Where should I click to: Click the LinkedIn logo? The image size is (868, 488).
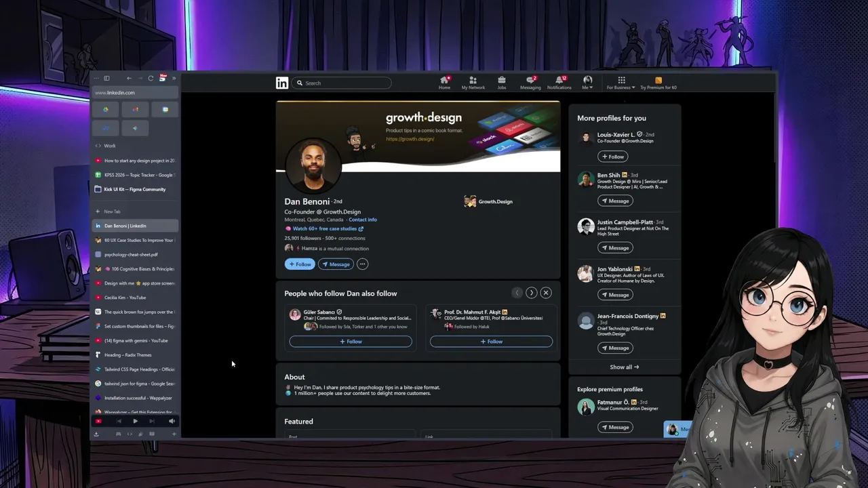point(282,83)
